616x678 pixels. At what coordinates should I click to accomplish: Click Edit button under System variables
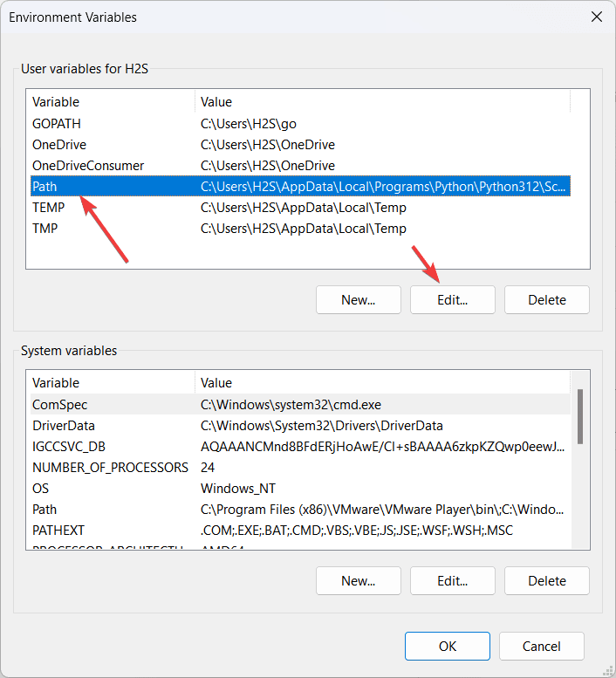[x=453, y=581]
